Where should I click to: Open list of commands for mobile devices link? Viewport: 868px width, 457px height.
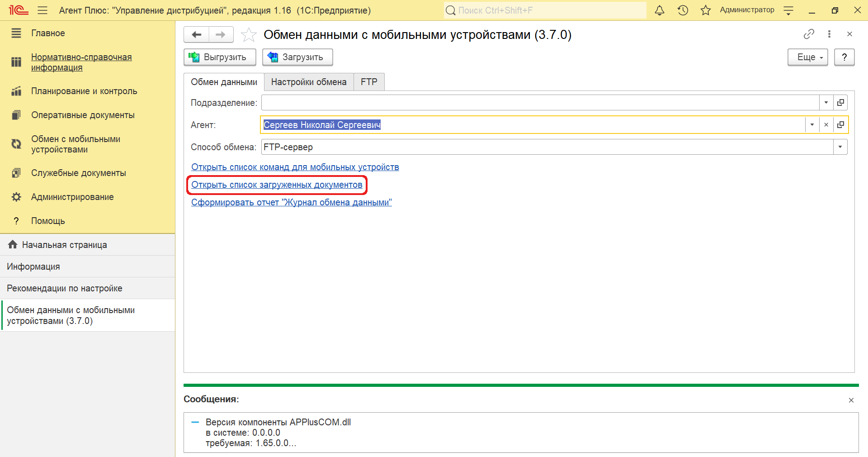295,167
